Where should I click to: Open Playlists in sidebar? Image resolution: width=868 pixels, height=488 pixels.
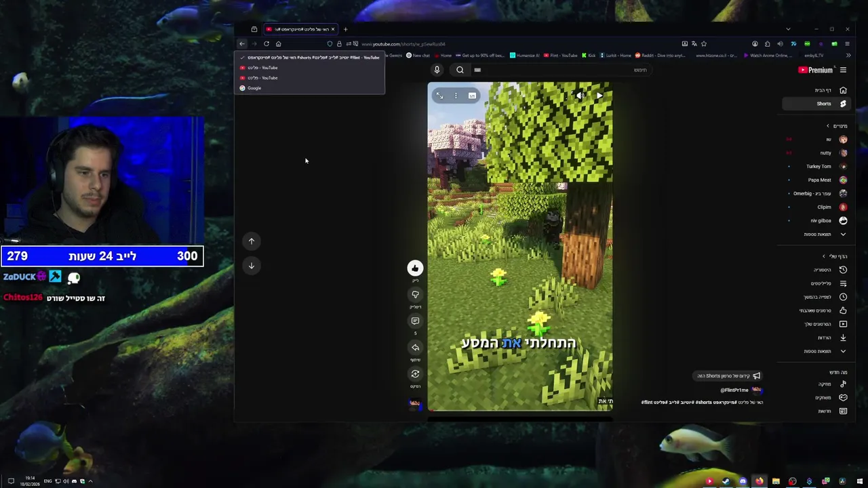(817, 283)
